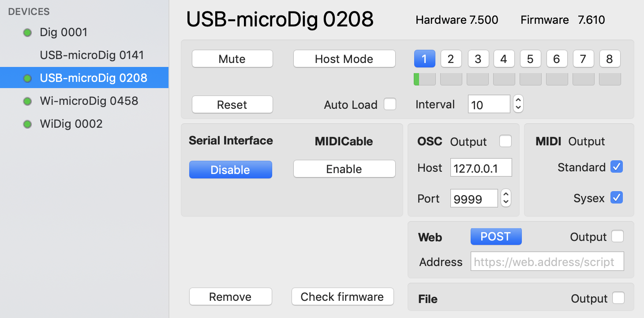This screenshot has width=644, height=318.
Task: Click the Firmware 7.610 version text
Action: 563,20
